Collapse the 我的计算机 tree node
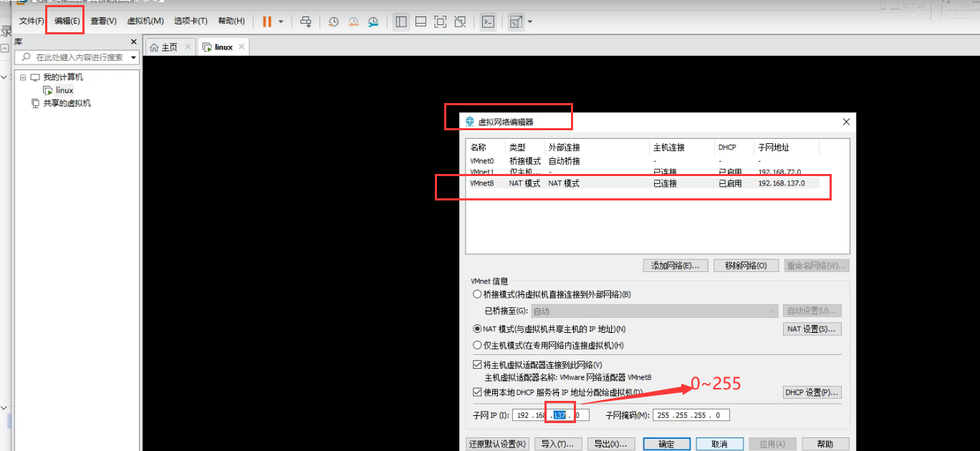 coord(23,77)
